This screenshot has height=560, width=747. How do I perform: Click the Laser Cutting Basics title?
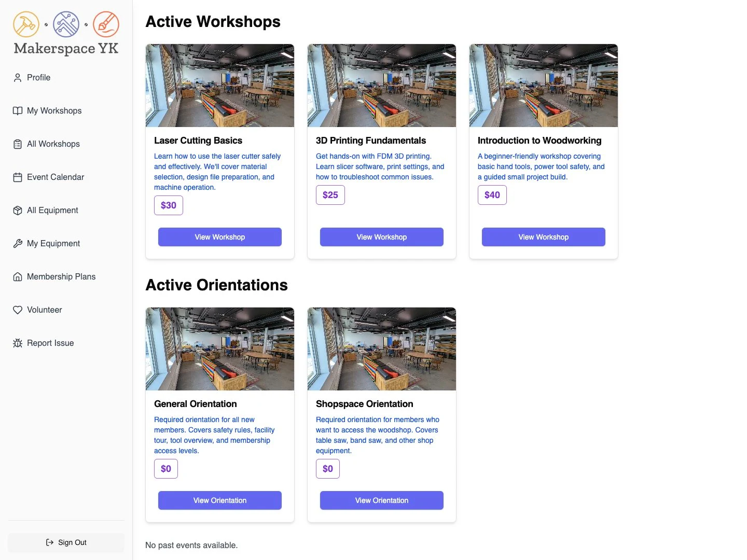[x=198, y=141]
